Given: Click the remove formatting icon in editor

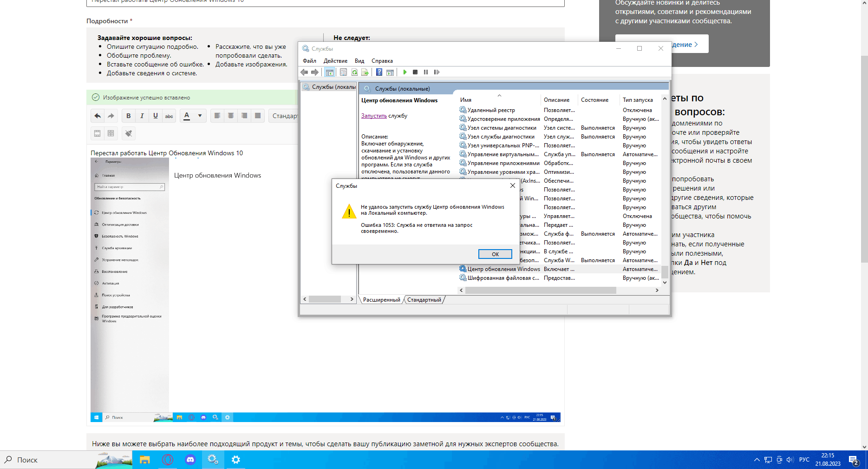Looking at the screenshot, I should 129,133.
